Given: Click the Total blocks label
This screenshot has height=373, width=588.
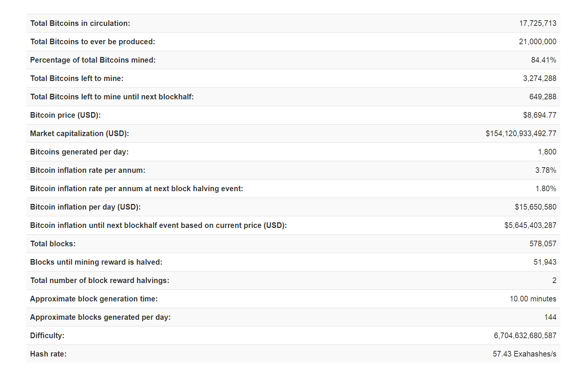Looking at the screenshot, I should [x=53, y=244].
